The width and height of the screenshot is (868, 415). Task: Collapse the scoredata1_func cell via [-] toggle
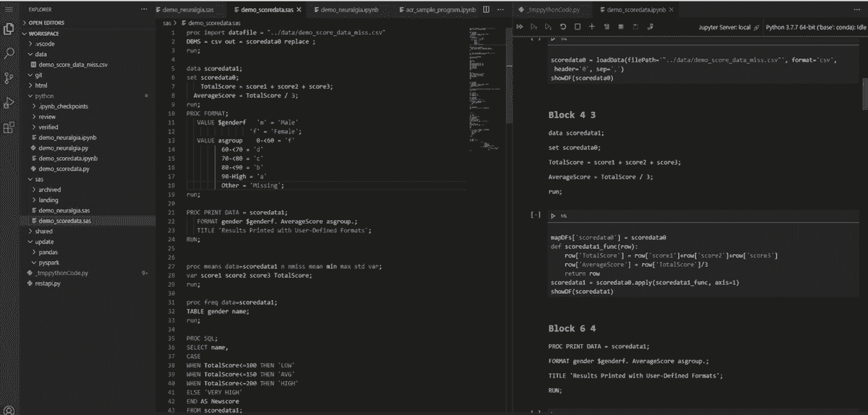tap(536, 215)
